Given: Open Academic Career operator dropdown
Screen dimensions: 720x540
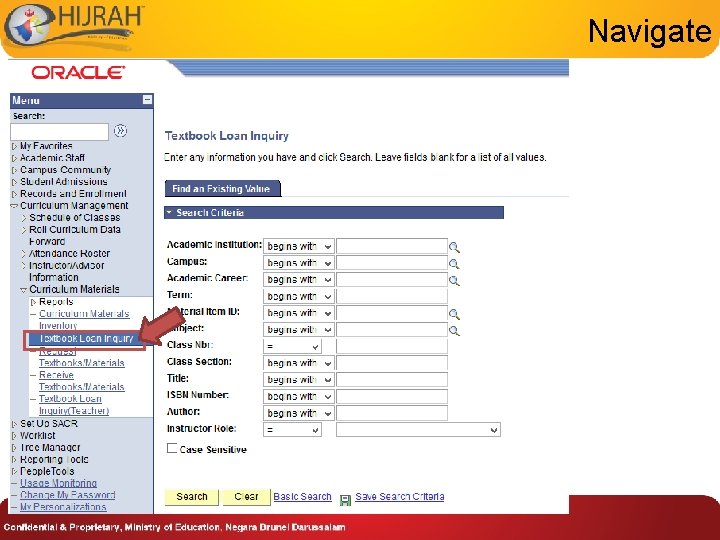Looking at the screenshot, I should point(298,279).
